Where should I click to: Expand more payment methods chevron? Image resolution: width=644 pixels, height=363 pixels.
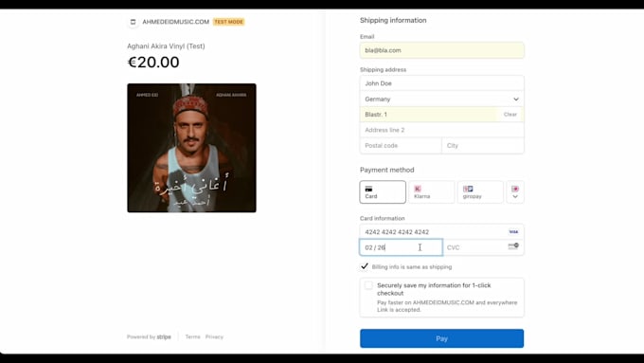(515, 192)
